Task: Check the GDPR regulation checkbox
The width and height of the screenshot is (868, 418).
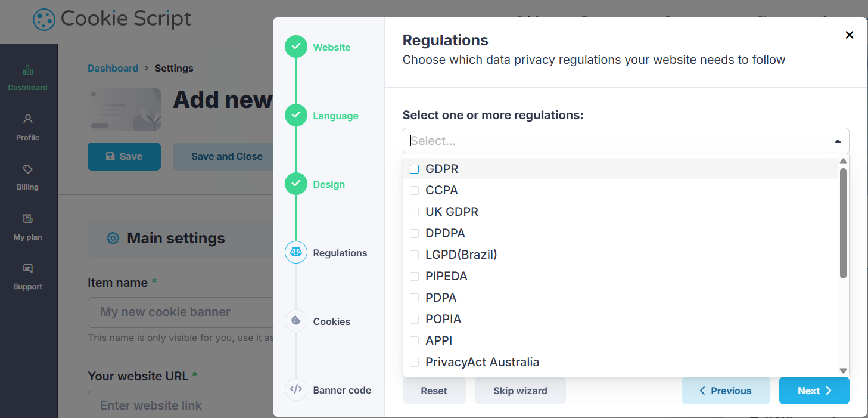Action: pyautogui.click(x=415, y=169)
